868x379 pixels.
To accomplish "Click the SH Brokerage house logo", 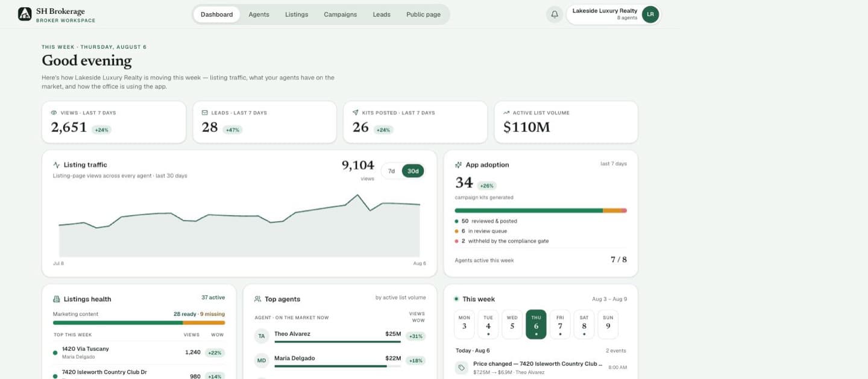I will click(25, 14).
